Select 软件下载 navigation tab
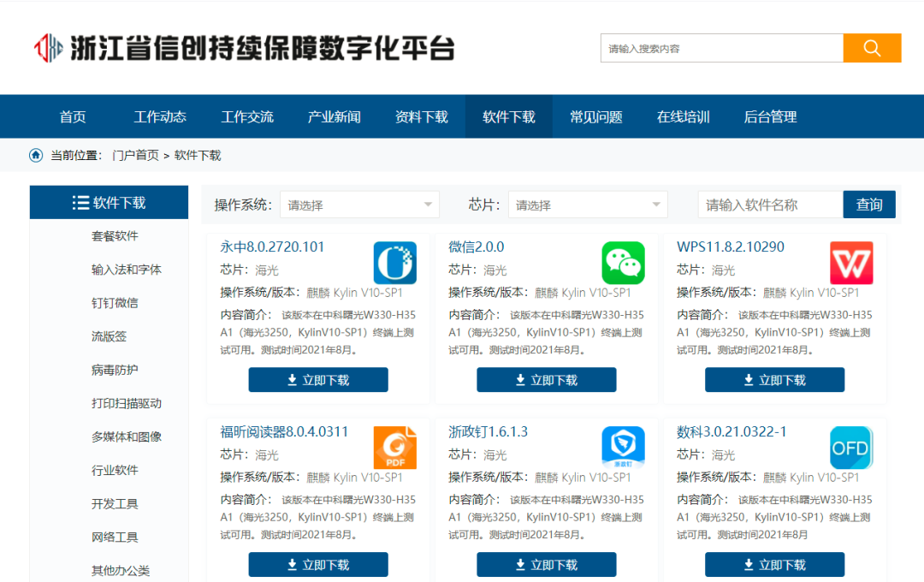The width and height of the screenshot is (924, 582). pos(508,116)
